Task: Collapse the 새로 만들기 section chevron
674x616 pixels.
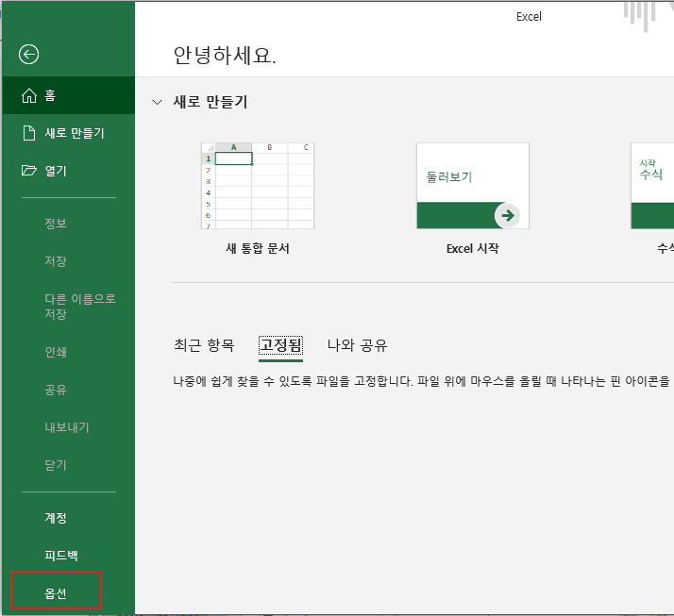Action: (x=158, y=102)
